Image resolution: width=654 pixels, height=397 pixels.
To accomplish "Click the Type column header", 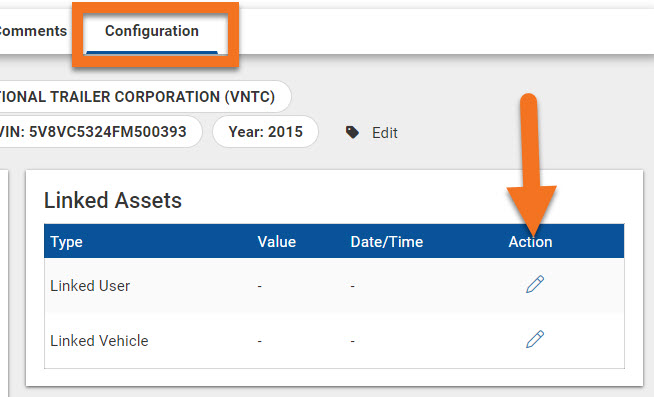I will (66, 242).
